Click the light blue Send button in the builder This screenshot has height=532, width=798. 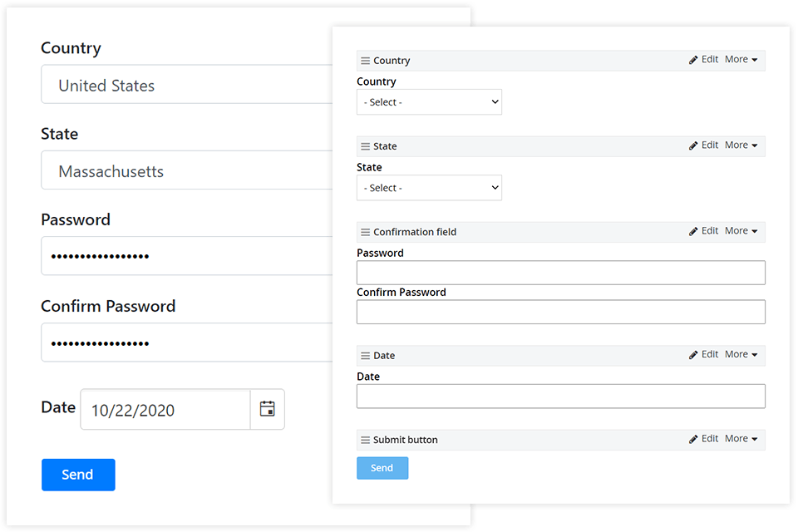coord(382,468)
